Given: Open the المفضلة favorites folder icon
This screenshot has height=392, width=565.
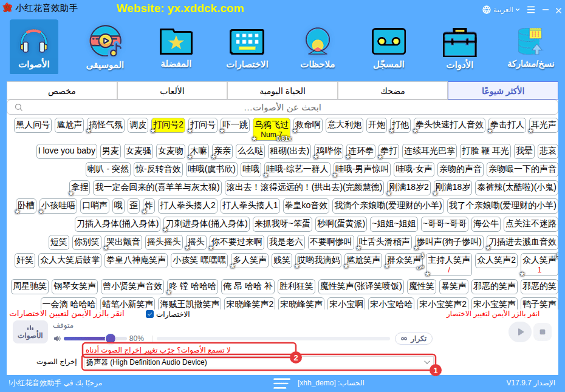Looking at the screenshot, I should click(x=176, y=47).
